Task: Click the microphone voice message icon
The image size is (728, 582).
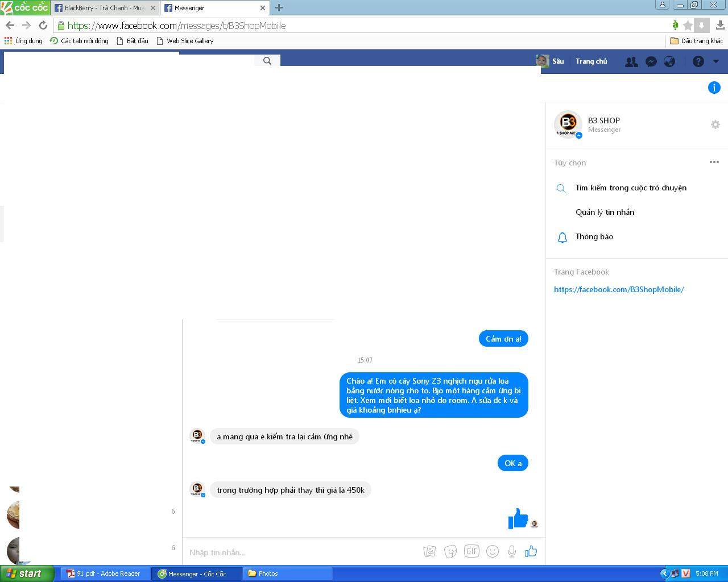Action: (512, 551)
